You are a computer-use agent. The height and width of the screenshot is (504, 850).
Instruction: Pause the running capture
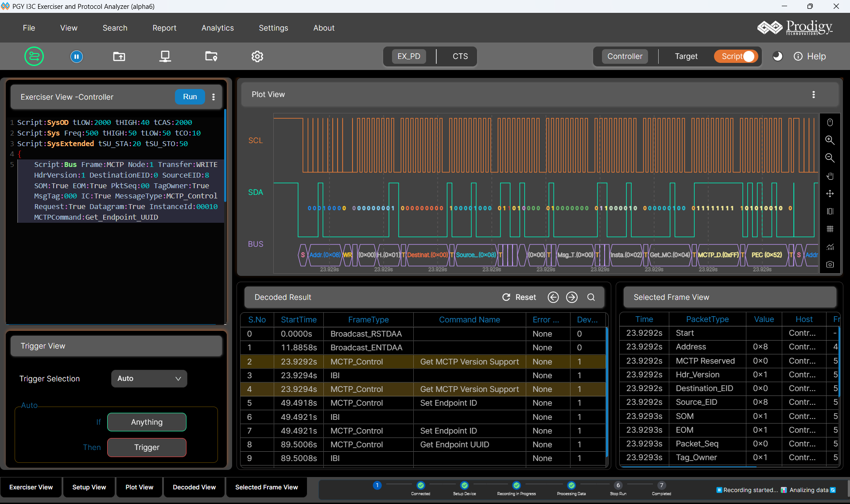77,56
